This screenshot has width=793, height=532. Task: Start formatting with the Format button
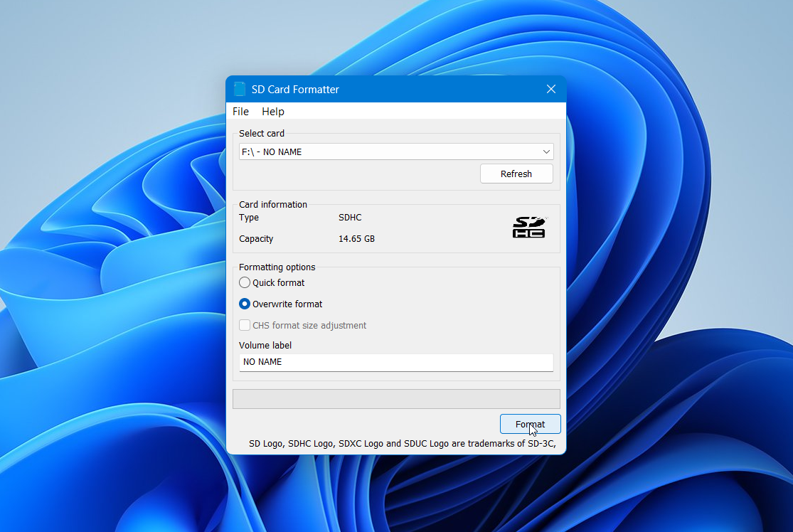[x=530, y=424]
